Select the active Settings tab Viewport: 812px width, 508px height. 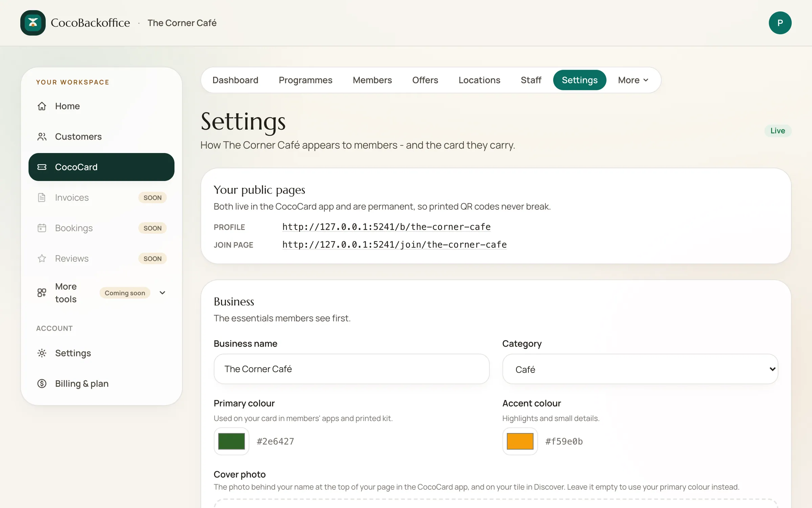click(580, 80)
